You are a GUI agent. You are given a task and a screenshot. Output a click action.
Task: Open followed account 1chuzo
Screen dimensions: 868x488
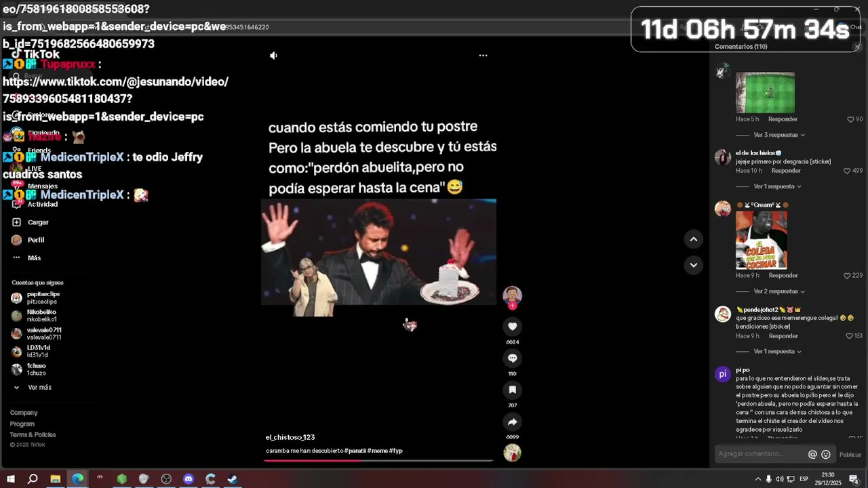click(x=29, y=369)
